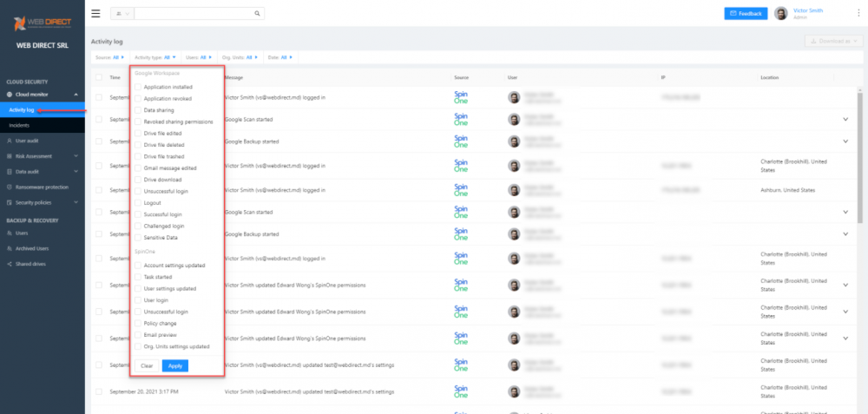The image size is (868, 414).
Task: Check the Sensitive Data filter
Action: 138,238
